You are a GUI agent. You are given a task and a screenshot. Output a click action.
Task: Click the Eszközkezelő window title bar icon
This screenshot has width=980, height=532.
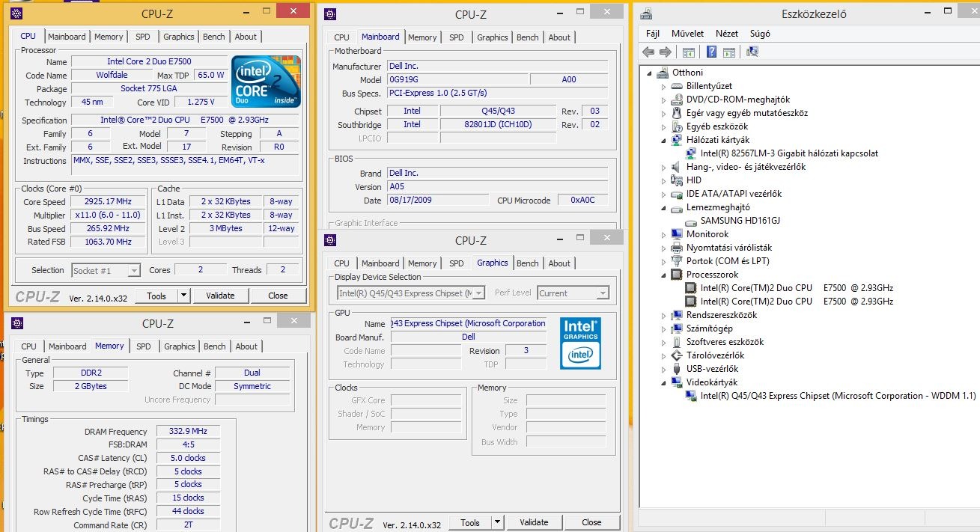[x=646, y=13]
